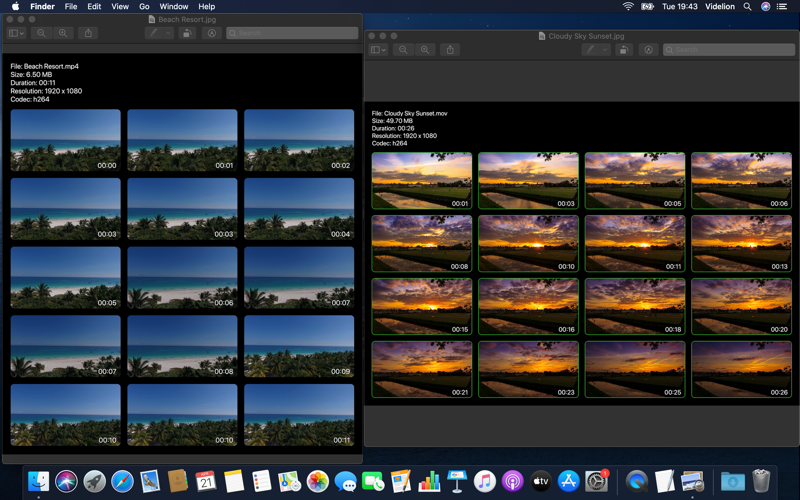The width and height of the screenshot is (800, 500).
Task: Open the File menu
Action: click(71, 7)
